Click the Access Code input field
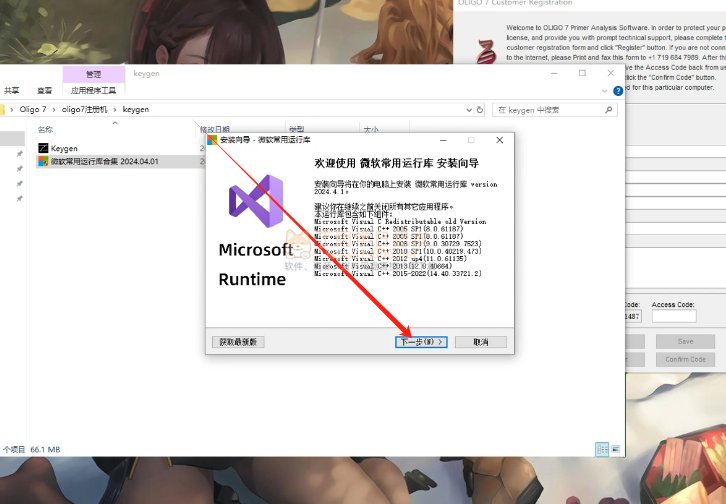This screenshot has height=504, width=726. 673,316
